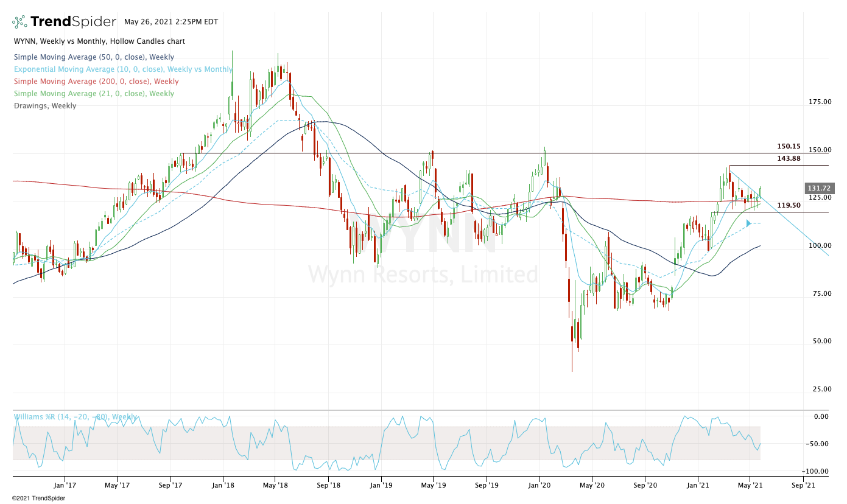Screen dimensions: 847x504
Task: Click the Sep '18 date axis label
Action: pos(328,485)
